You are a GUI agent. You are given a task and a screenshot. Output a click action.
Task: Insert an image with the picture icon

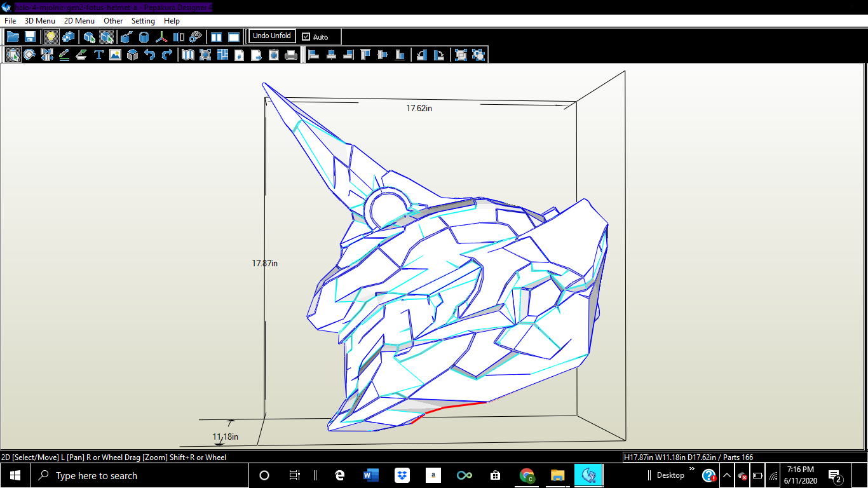tap(115, 55)
